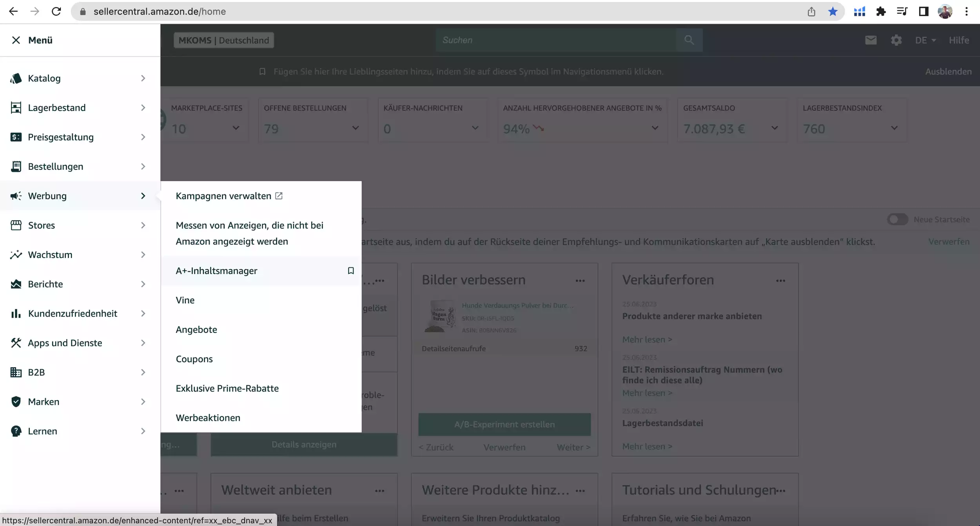Click the Verwerfen link beside the notice
The width and height of the screenshot is (980, 526).
(949, 241)
